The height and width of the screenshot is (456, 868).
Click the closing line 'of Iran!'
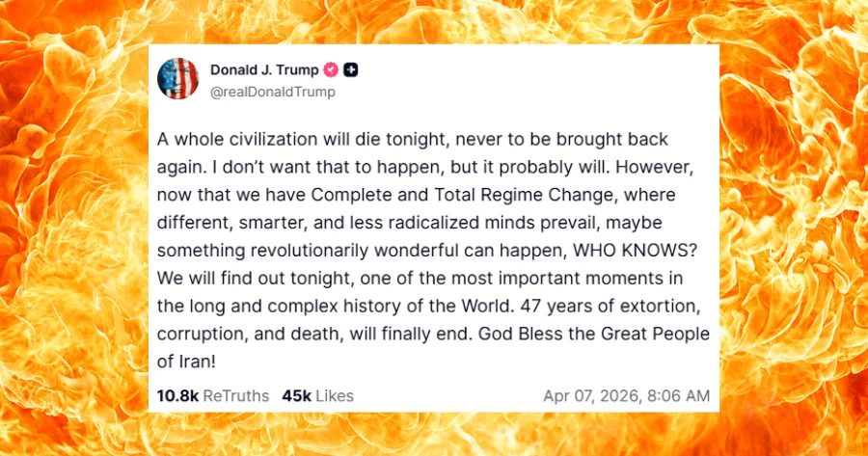click(x=188, y=361)
